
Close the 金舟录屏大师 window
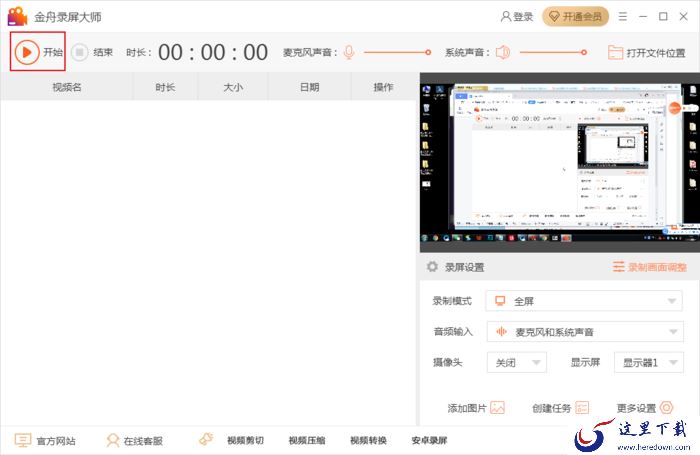point(683,17)
